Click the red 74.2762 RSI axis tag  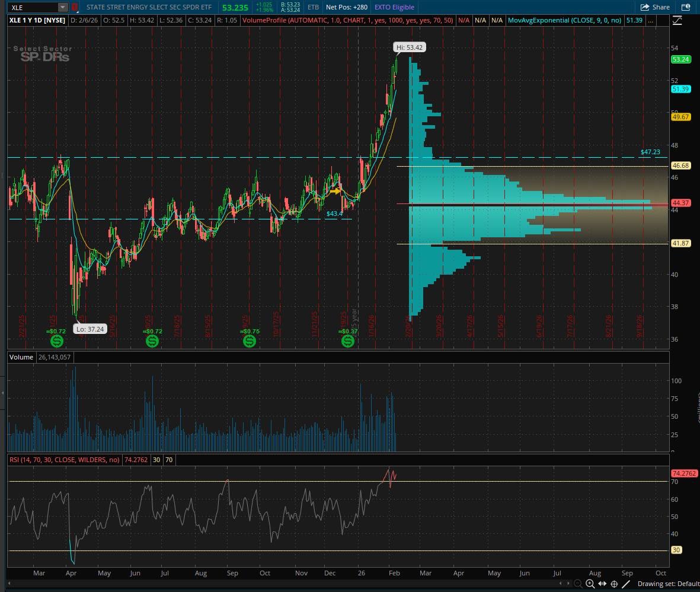(683, 473)
